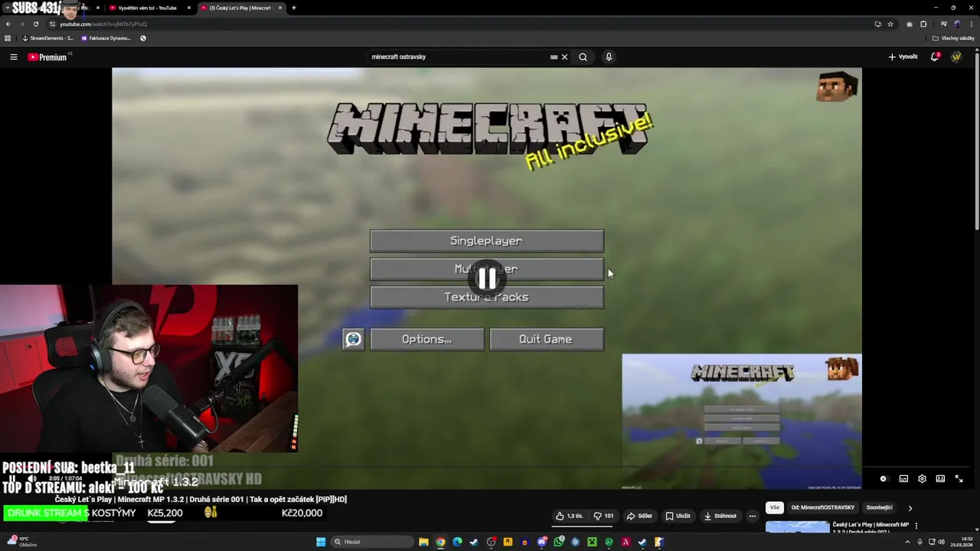980x551 pixels.
Task: Click the YouTube search magnifier button
Action: (x=583, y=57)
